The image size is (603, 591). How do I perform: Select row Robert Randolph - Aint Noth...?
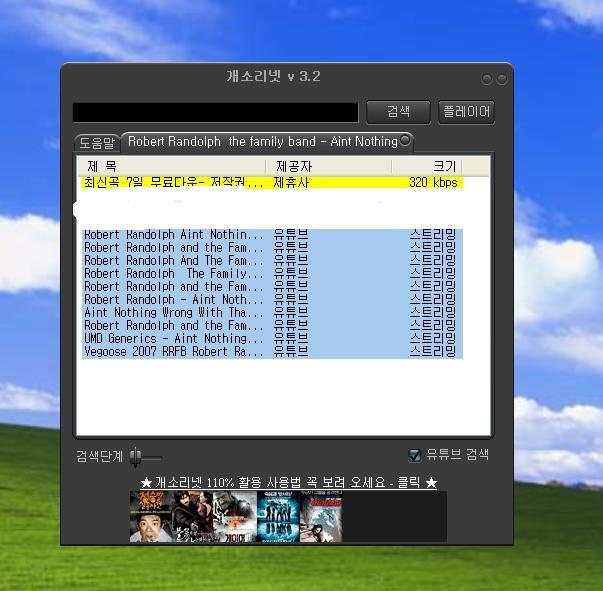[x=272, y=300]
